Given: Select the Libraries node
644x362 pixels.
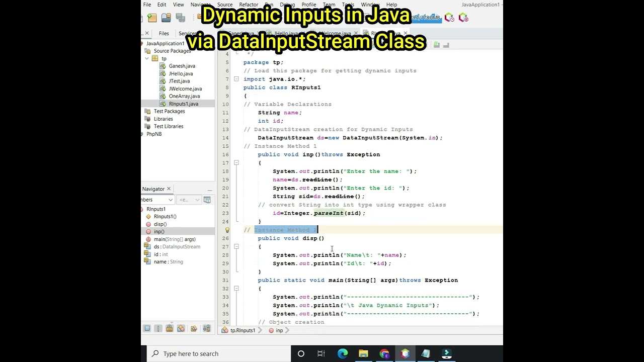Looking at the screenshot, I should point(163,119).
